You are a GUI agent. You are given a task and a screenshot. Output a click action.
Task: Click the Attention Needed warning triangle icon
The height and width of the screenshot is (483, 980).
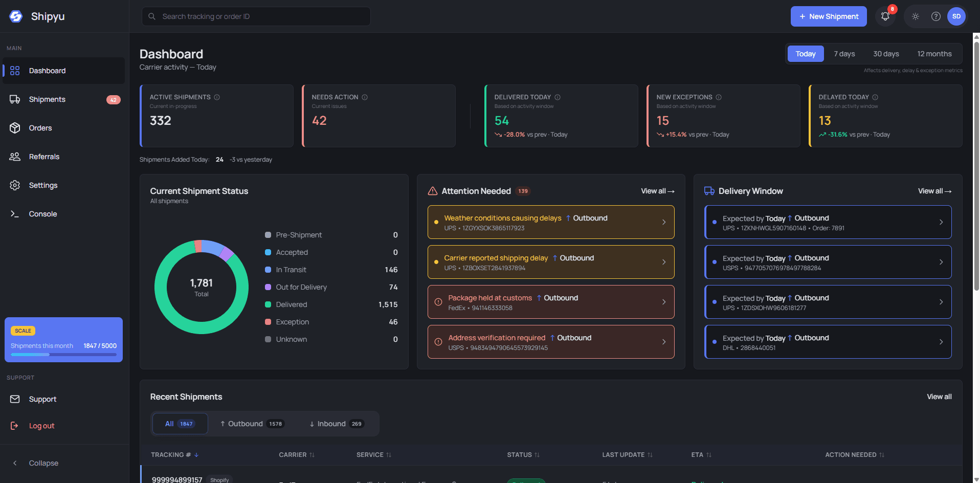433,191
